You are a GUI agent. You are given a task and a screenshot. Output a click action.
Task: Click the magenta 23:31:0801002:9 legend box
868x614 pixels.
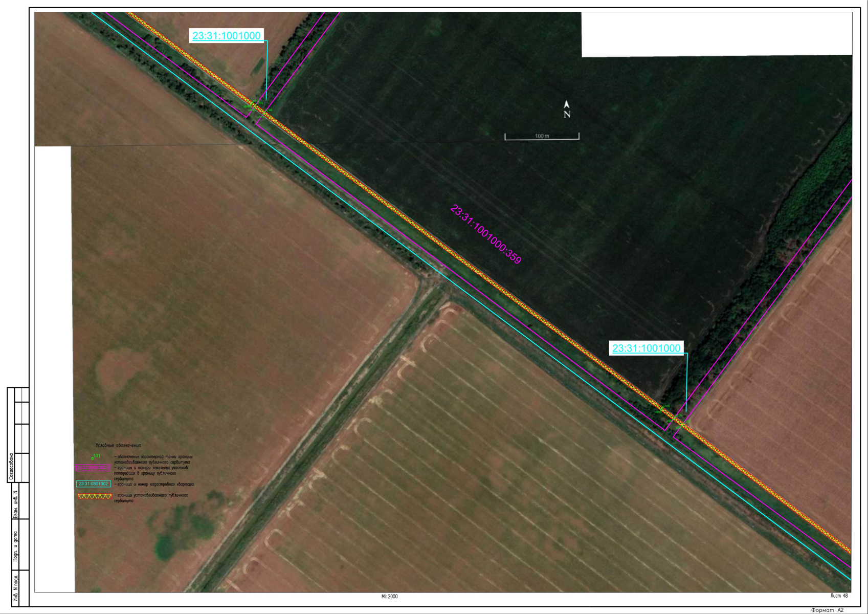[93, 468]
